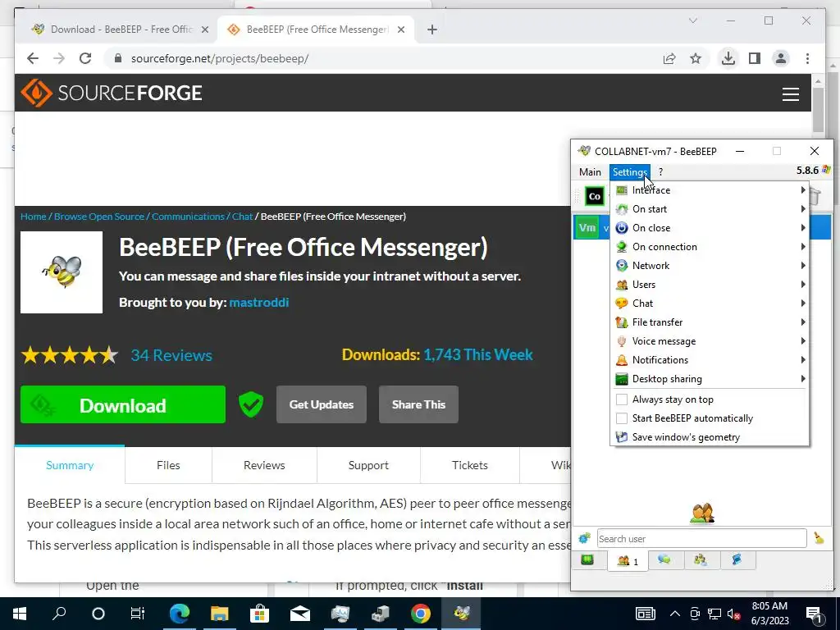
Task: Go back in Chrome
Action: [33, 58]
